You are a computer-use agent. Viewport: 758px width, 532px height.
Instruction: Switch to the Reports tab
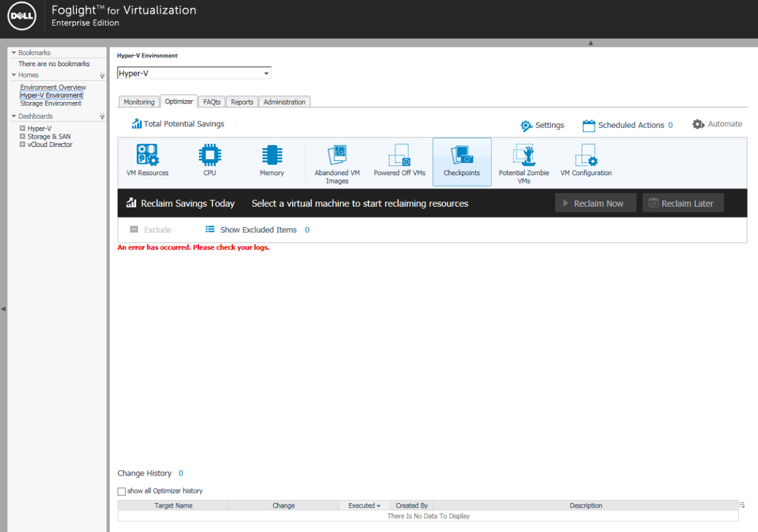point(242,102)
